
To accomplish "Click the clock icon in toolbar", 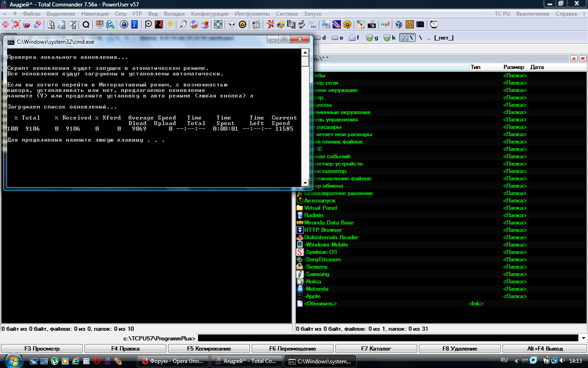I will click(434, 24).
